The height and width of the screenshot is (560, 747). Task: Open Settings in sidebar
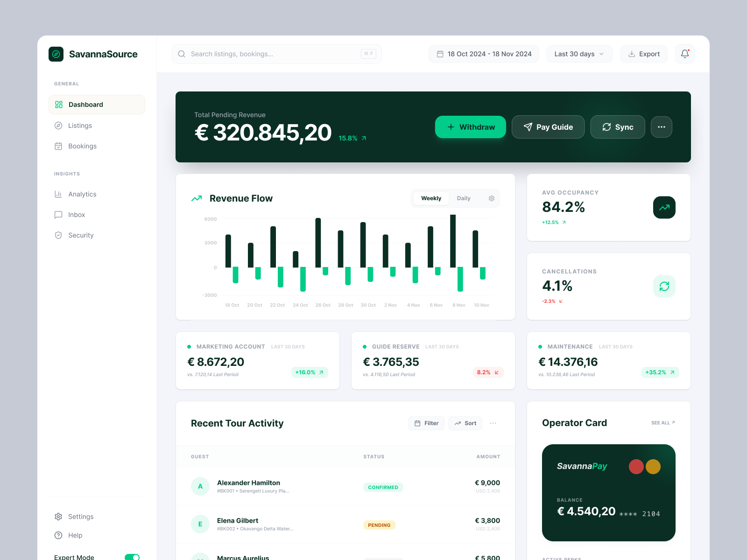tap(97, 517)
